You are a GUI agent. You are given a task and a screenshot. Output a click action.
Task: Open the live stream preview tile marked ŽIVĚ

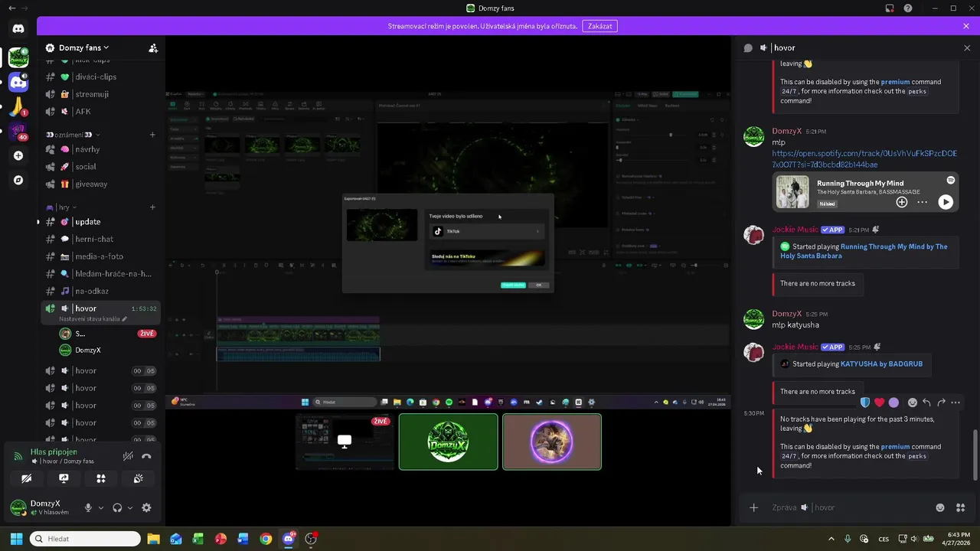[x=345, y=442]
